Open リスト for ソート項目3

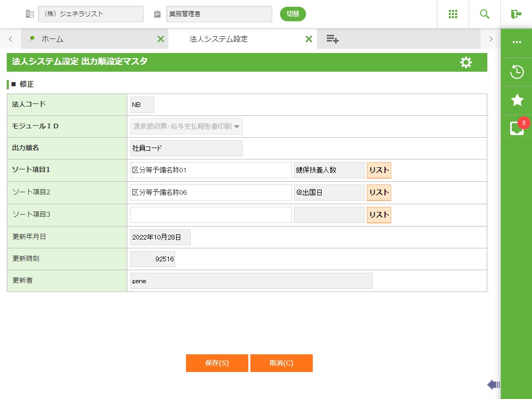point(379,215)
